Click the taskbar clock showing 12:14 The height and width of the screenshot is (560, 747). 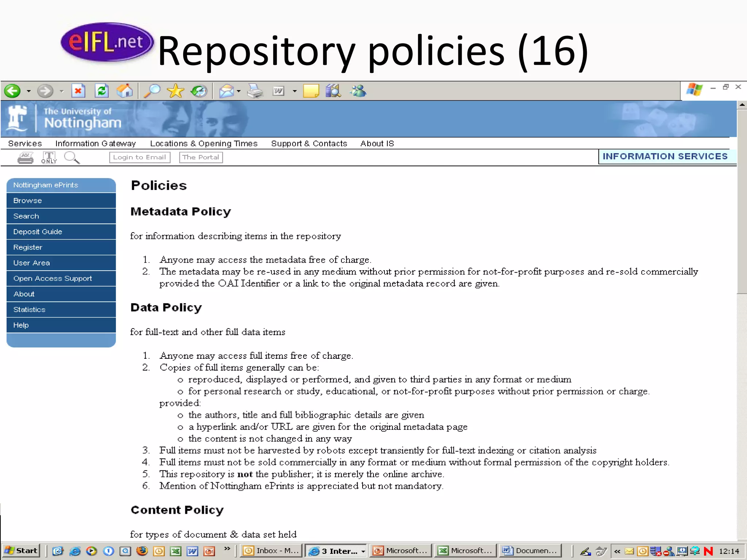pos(729,551)
